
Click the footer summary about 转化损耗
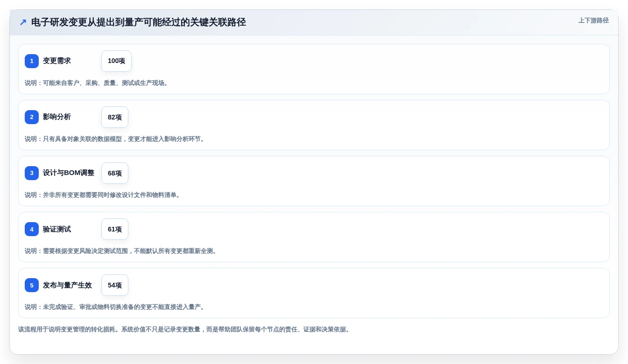click(x=184, y=329)
